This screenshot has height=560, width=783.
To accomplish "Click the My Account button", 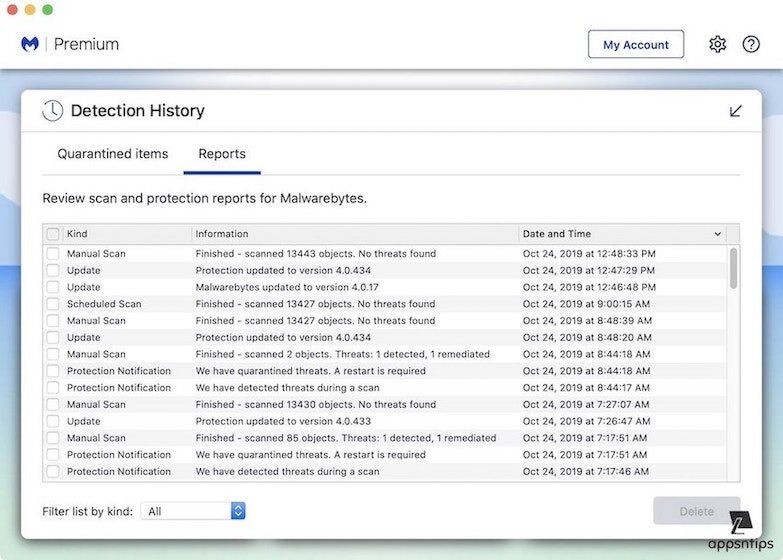I will click(x=636, y=45).
